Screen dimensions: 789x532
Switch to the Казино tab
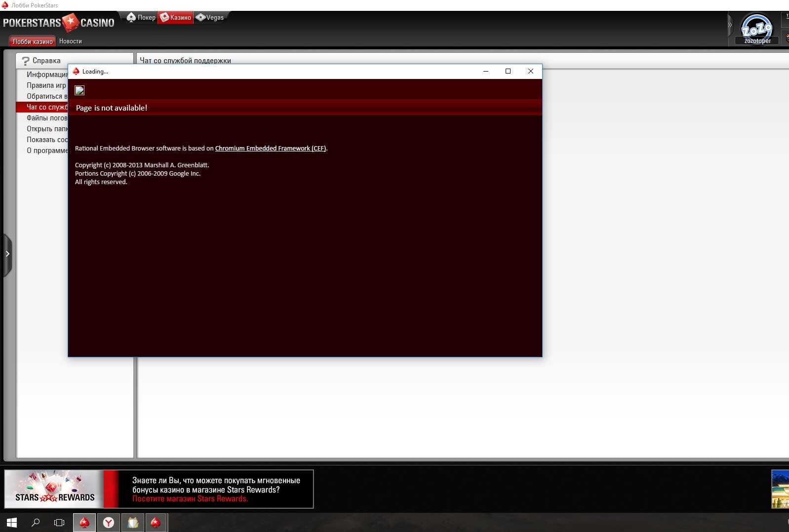175,17
